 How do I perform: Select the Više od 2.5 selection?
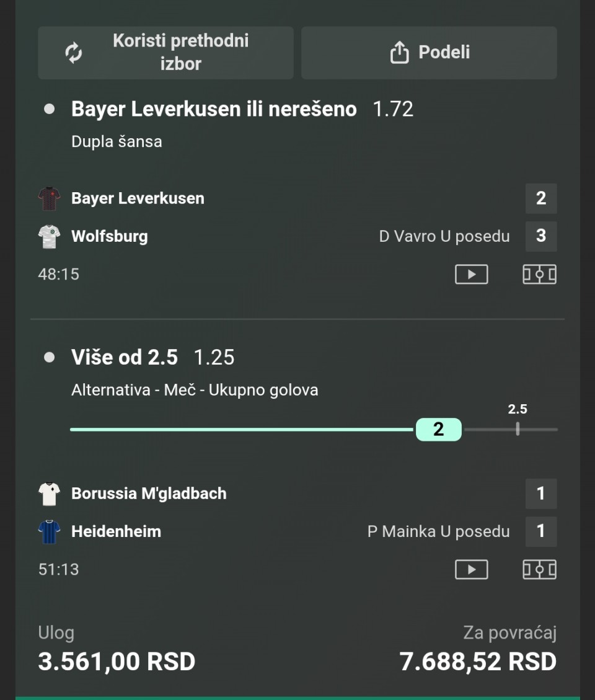tap(125, 357)
